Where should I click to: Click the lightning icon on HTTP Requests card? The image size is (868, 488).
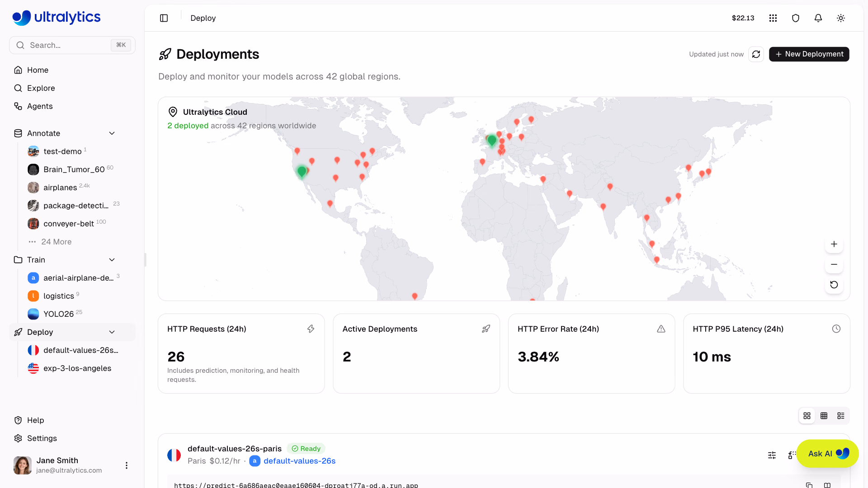click(311, 329)
